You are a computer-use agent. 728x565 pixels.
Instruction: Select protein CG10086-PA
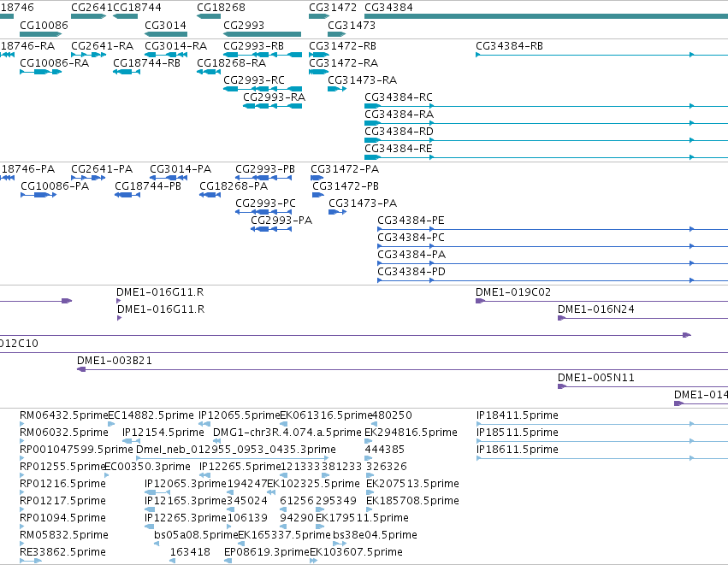click(x=38, y=195)
